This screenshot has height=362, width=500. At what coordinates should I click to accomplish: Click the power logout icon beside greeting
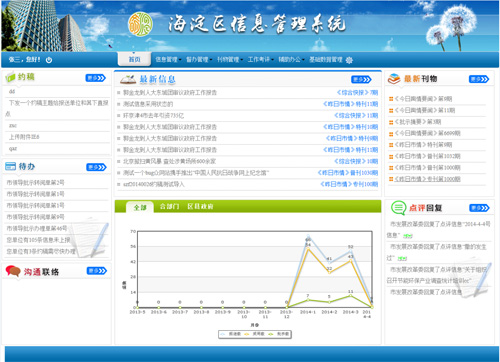click(x=49, y=60)
